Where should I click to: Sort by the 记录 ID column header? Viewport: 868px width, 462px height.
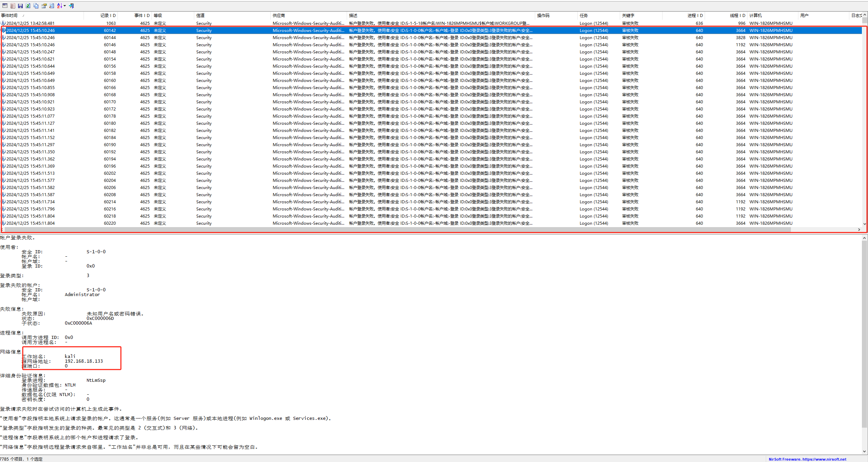108,16
